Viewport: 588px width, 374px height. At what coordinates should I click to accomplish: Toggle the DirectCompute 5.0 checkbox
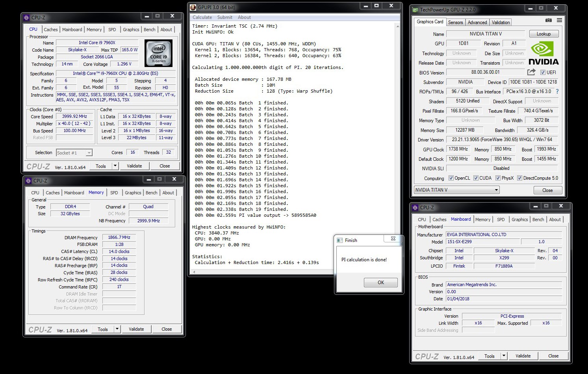coord(519,178)
